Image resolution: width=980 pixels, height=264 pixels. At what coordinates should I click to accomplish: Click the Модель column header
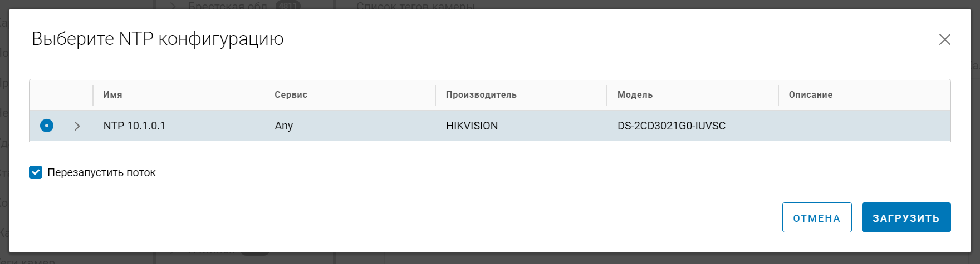click(x=635, y=95)
